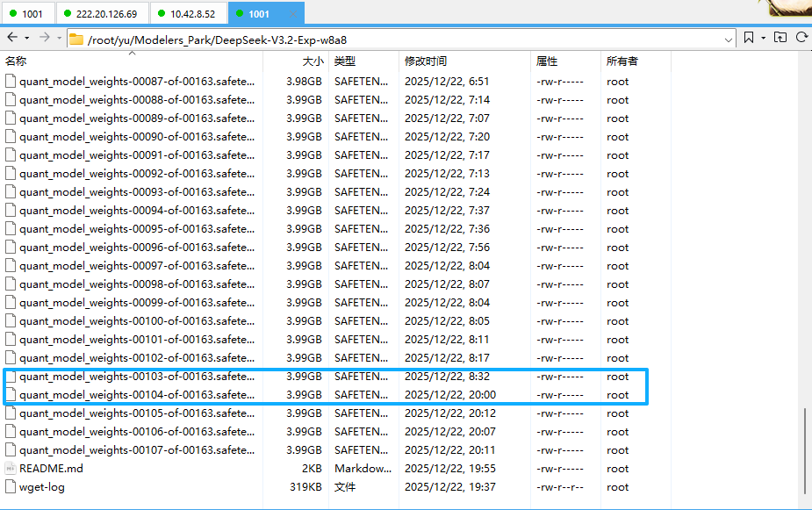Viewport: 812px width, 510px height.
Task: Go back using the back arrow
Action: (12, 37)
